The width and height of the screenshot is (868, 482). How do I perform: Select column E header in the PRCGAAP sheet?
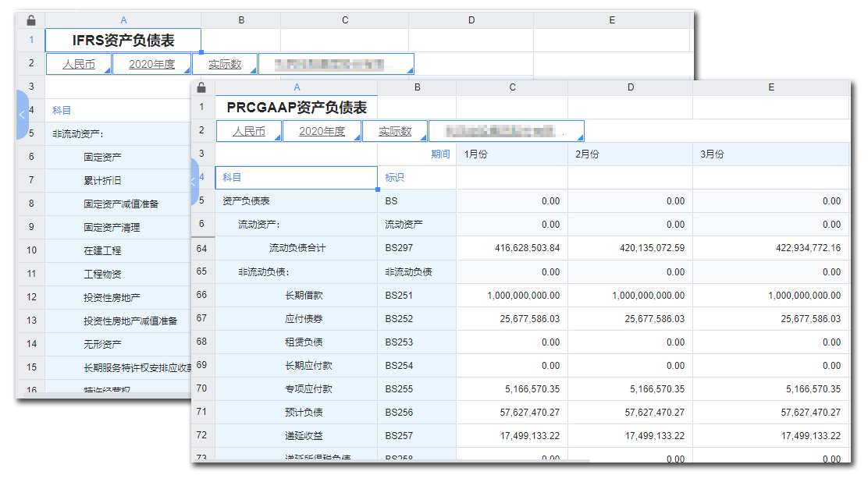coord(771,87)
